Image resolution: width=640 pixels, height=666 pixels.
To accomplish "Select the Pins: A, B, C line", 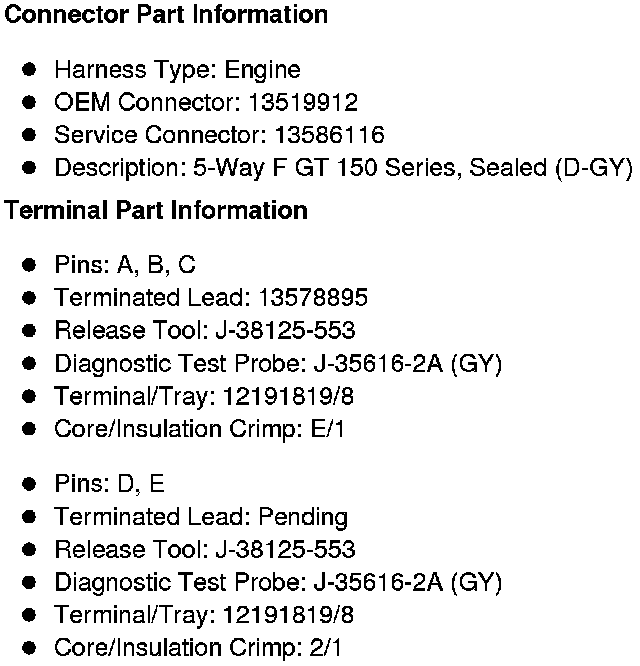I will click(125, 265).
